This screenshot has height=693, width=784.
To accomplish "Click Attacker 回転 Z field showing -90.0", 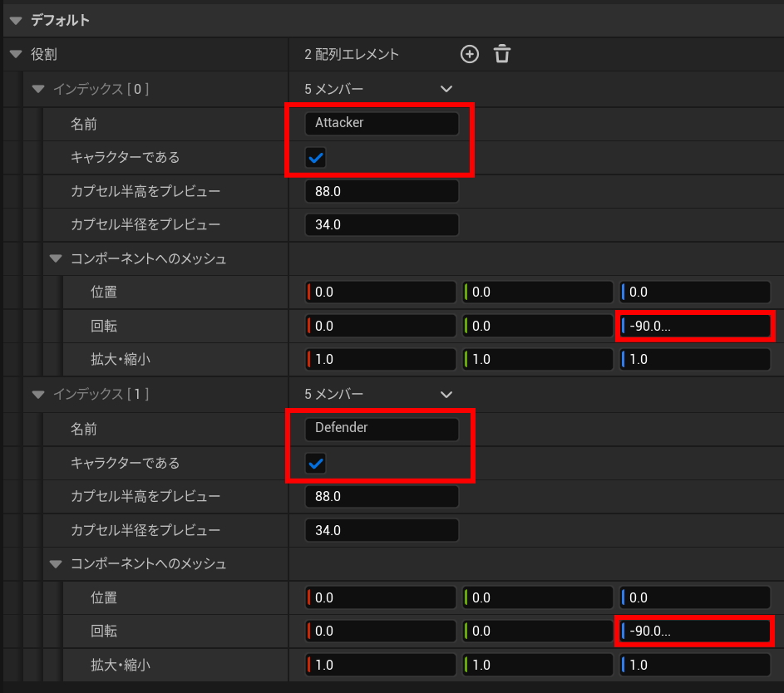I will click(695, 327).
